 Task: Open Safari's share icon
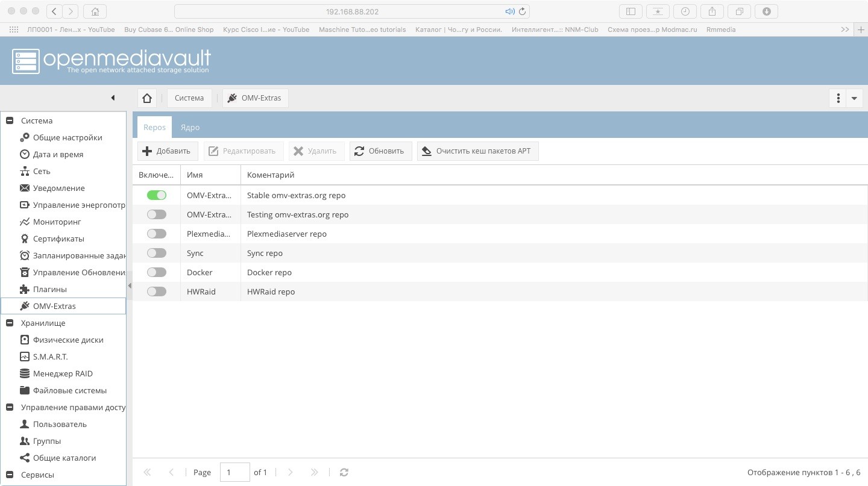pos(712,11)
